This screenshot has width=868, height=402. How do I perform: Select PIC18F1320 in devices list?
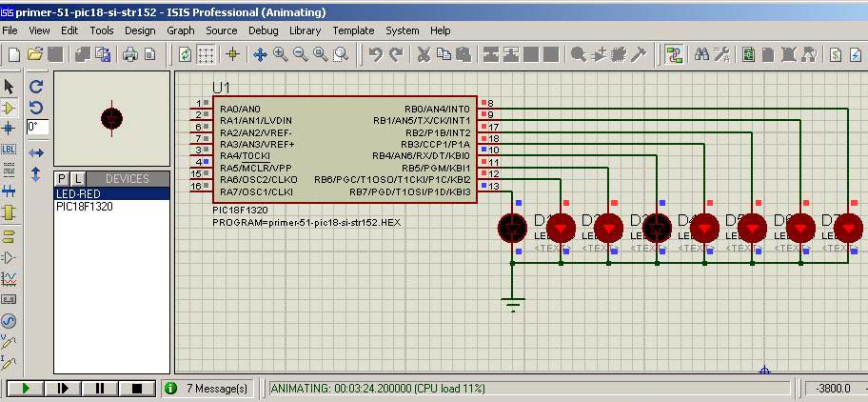click(85, 206)
